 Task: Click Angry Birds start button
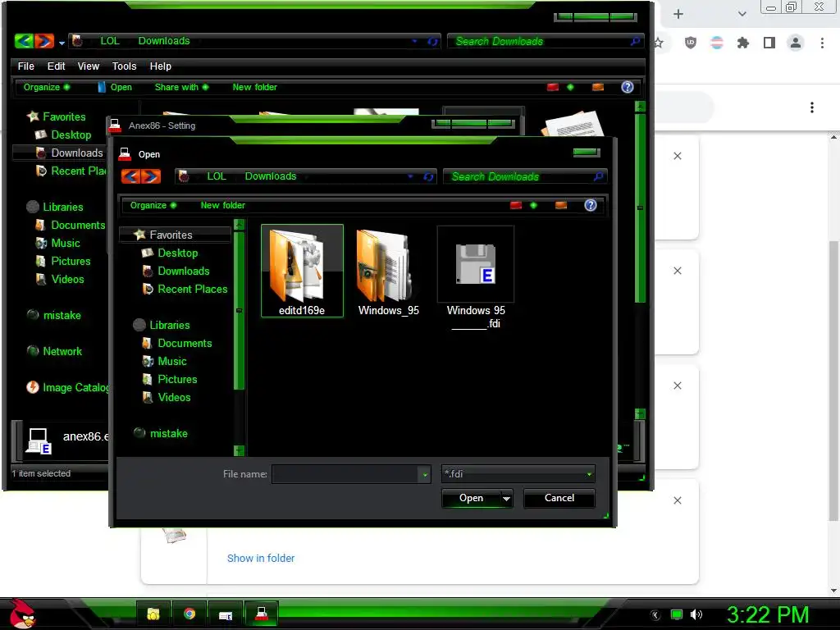22,614
